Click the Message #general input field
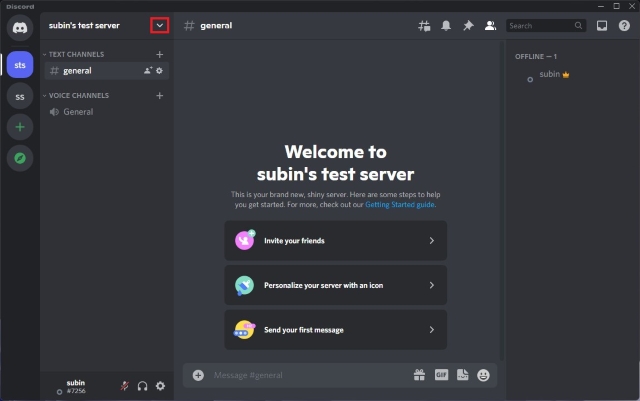Viewport: 640px width, 401px height. click(x=300, y=375)
